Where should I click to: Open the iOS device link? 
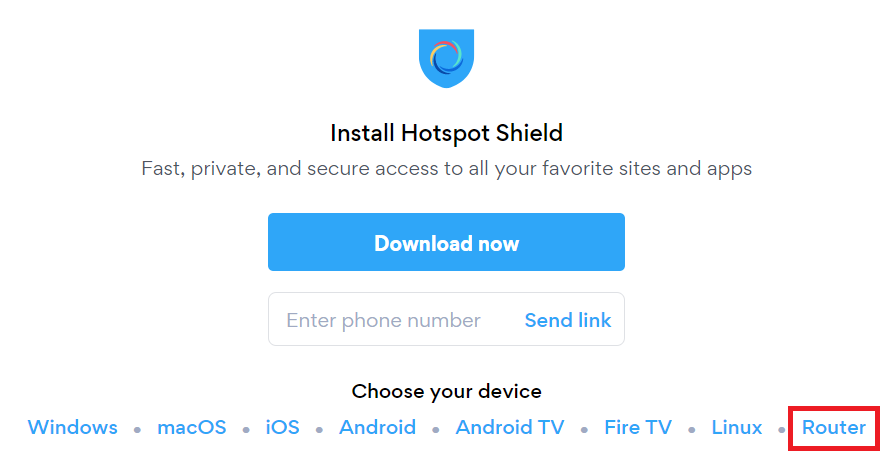tap(283, 427)
